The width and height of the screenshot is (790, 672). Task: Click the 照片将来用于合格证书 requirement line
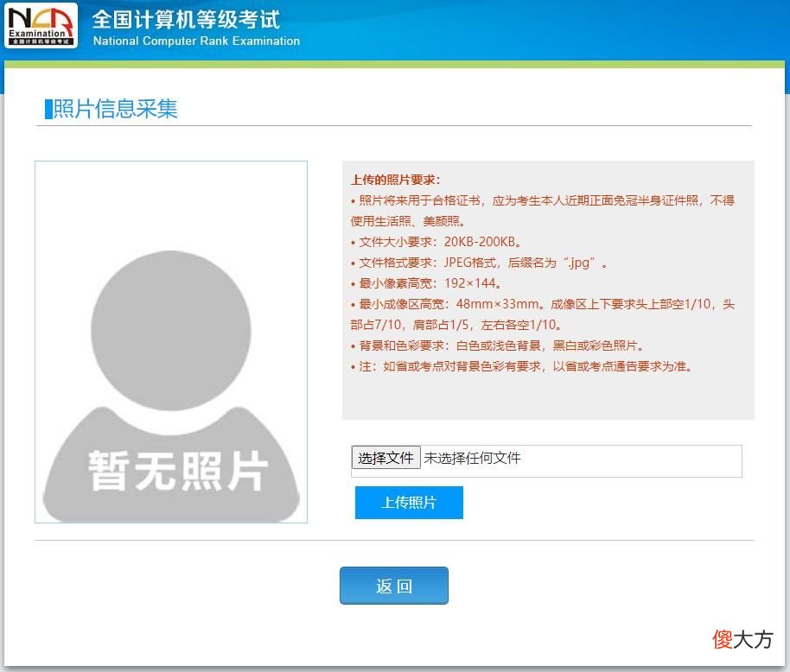543,211
